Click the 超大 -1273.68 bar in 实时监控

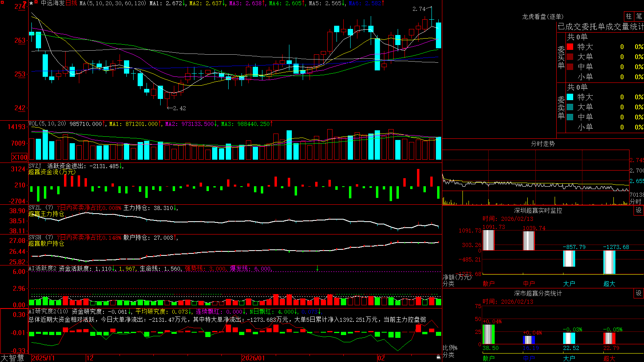(609, 262)
